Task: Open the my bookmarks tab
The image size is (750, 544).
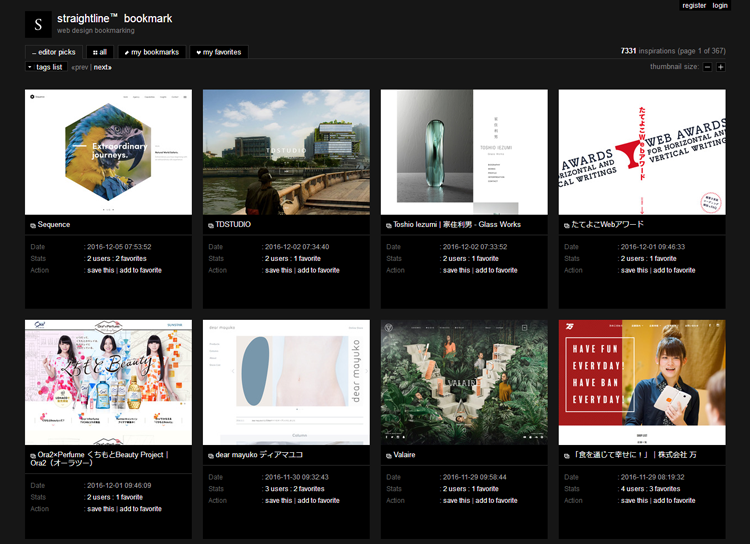Action: tap(152, 52)
